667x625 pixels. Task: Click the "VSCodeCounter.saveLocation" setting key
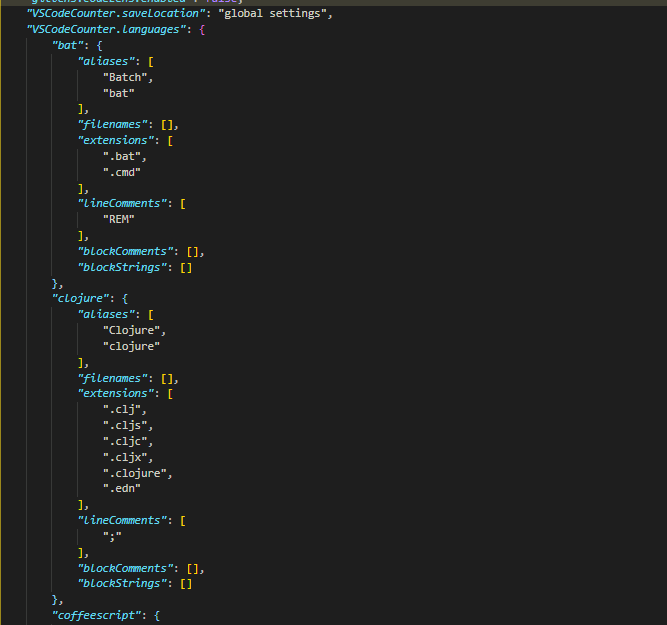(116, 14)
